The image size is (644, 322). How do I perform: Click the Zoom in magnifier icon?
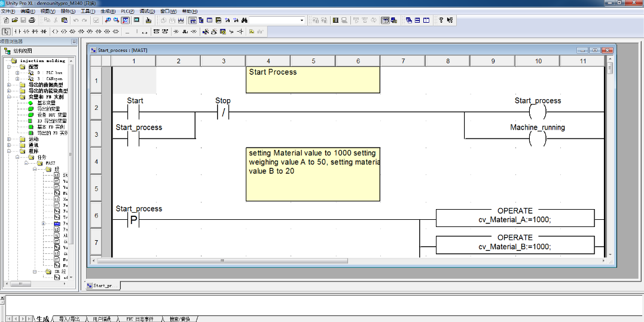pyautogui.click(x=108, y=20)
